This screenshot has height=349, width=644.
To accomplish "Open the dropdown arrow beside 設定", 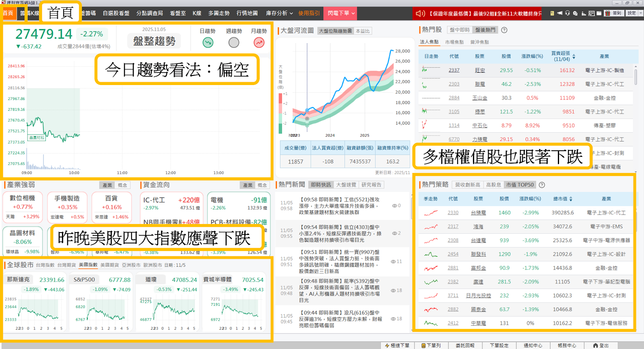I will click(641, 13).
